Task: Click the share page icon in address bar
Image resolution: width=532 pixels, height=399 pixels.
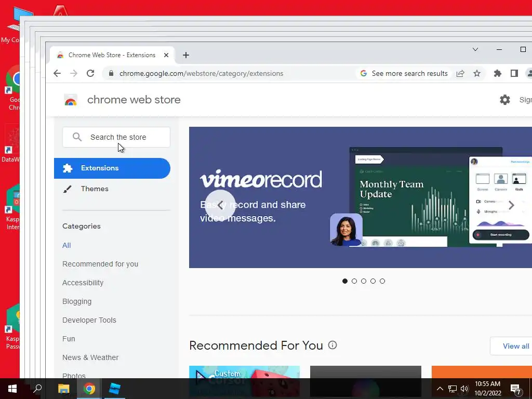Action: point(460,73)
